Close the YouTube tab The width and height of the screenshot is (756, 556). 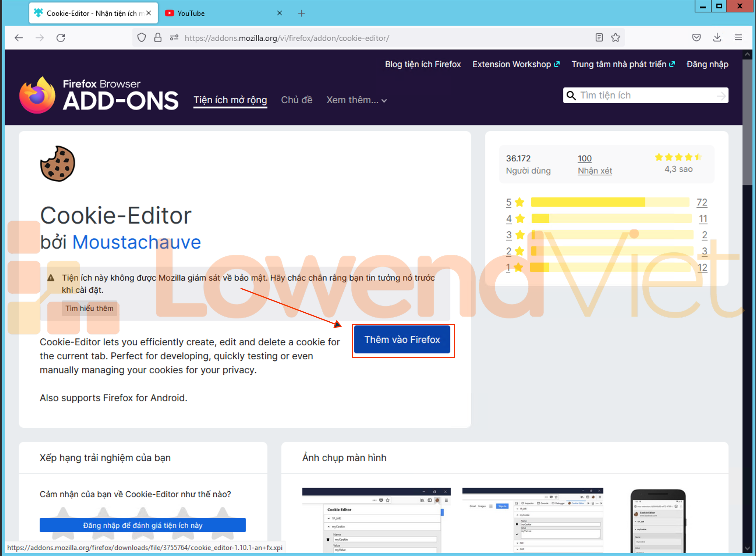point(279,13)
